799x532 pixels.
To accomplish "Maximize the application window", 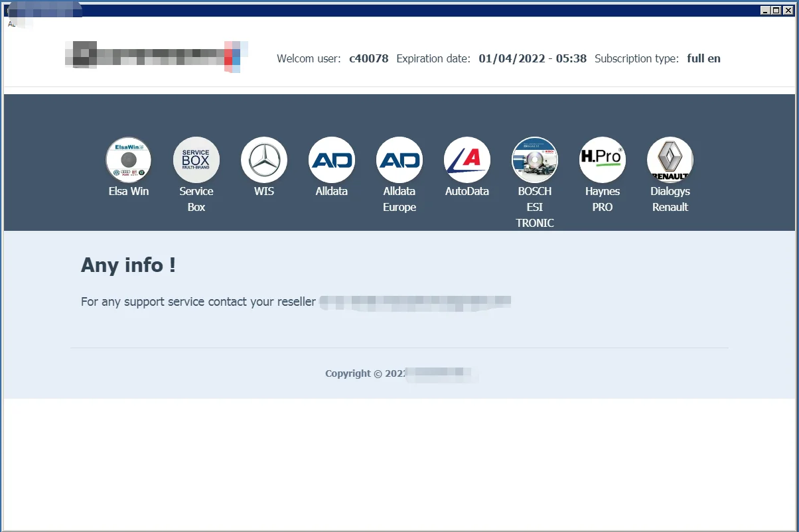I will [x=776, y=10].
